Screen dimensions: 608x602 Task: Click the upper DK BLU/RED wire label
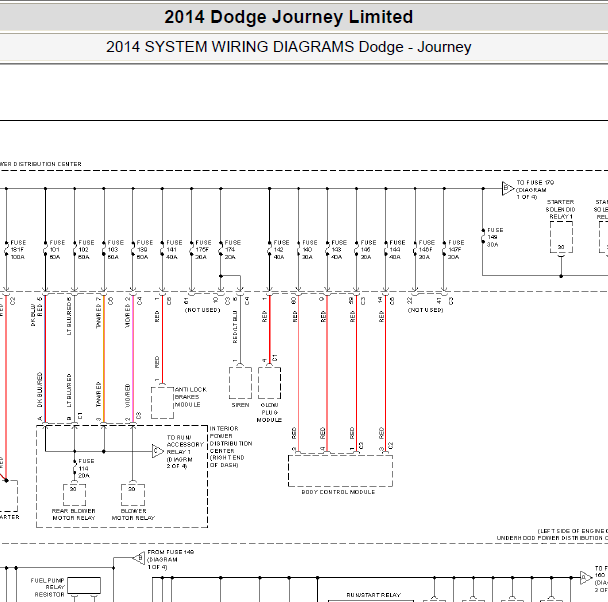(36, 312)
